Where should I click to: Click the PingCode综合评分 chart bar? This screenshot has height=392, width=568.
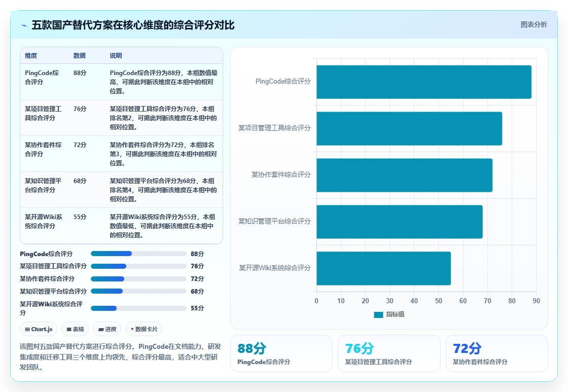coord(424,82)
